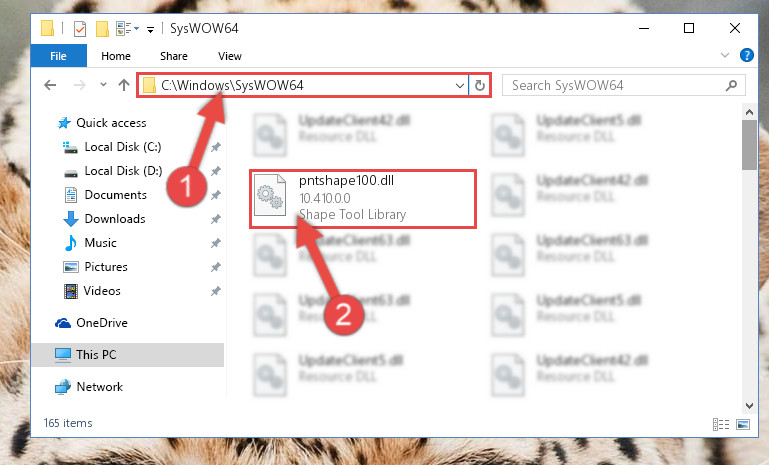Expand the ribbon with the chevron
Viewport: 769px width, 465px height.
pos(725,55)
